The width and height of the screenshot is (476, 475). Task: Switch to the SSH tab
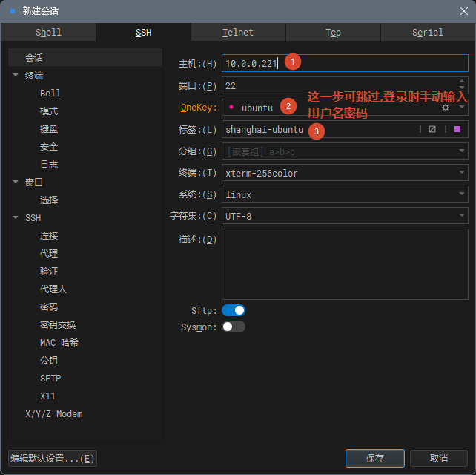[143, 32]
